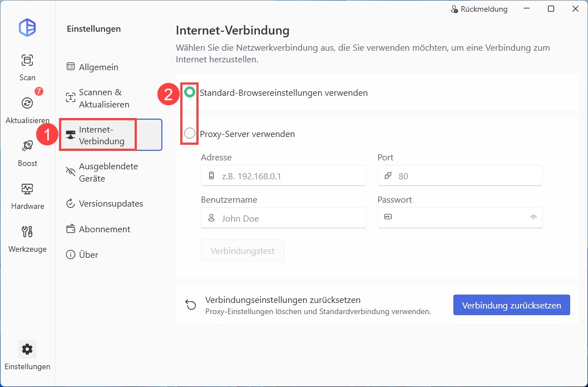
Task: Click the Internet-Verbindung network icon
Action: click(x=71, y=135)
